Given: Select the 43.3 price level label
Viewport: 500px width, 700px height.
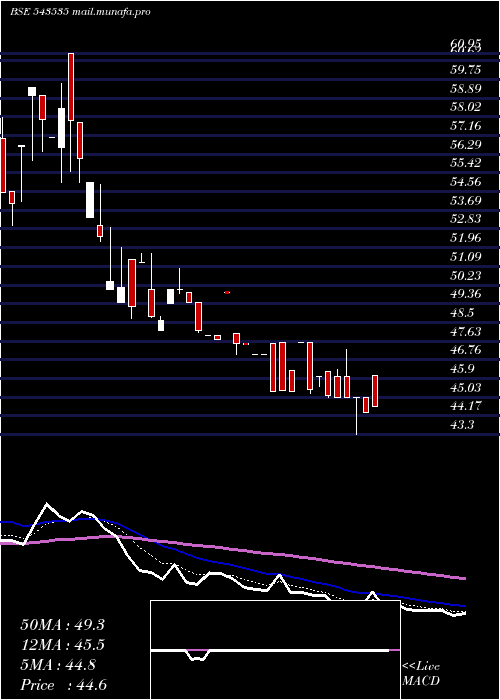Looking at the screenshot, I should pyautogui.click(x=462, y=425).
